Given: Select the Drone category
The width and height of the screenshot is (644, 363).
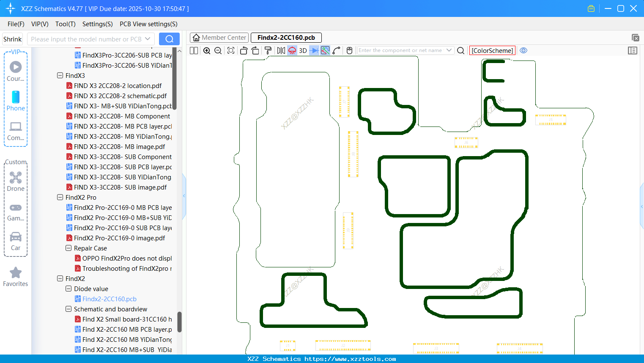Looking at the screenshot, I should click(16, 181).
